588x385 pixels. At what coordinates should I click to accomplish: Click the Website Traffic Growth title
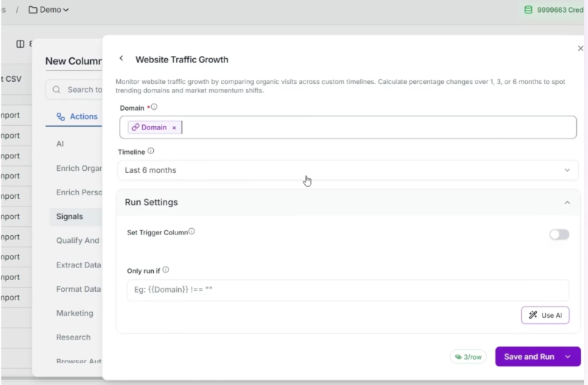coord(182,59)
